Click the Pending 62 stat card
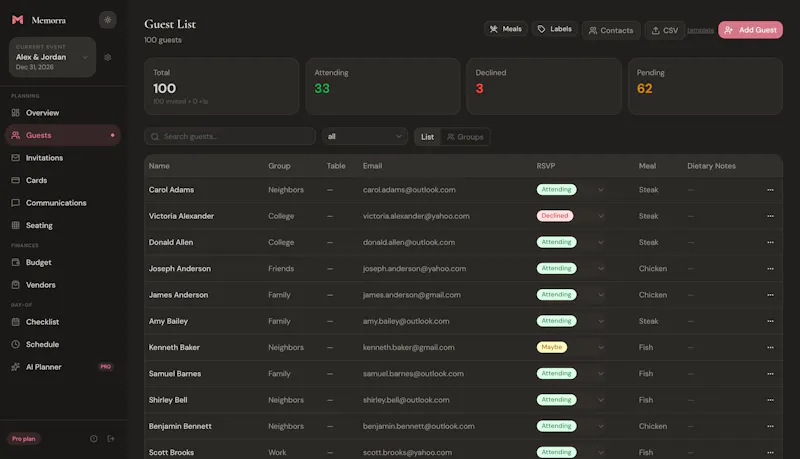 click(x=705, y=86)
